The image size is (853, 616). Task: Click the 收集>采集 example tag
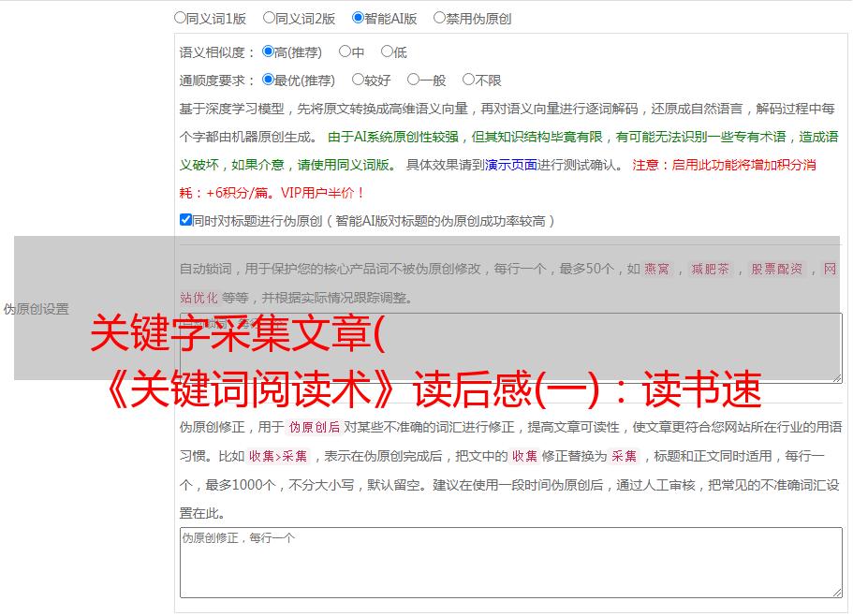pos(278,456)
